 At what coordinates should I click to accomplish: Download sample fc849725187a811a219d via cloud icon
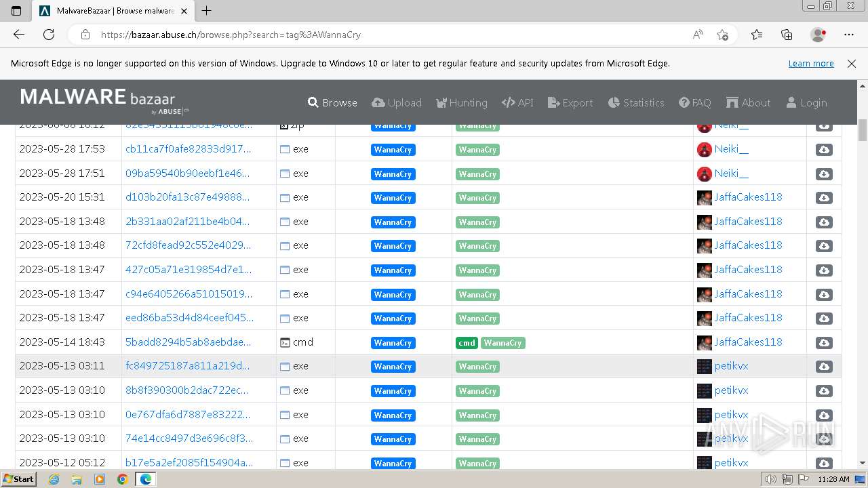coord(824,367)
